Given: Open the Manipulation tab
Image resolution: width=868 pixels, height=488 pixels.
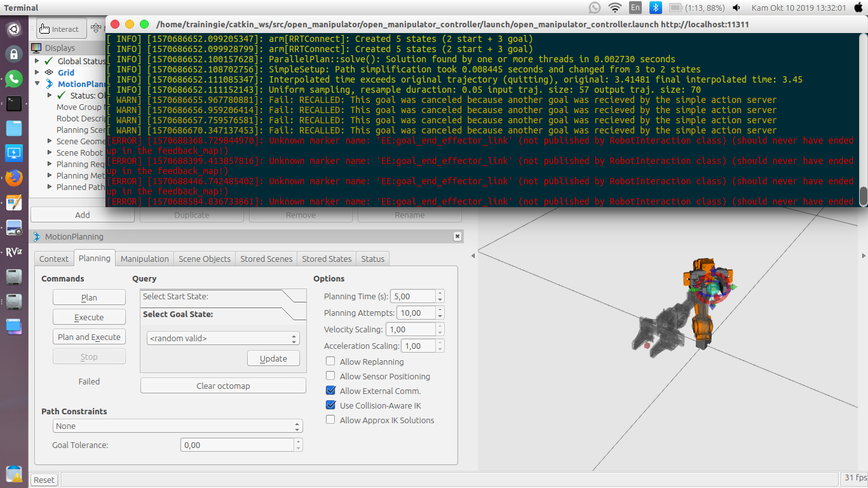Looking at the screenshot, I should [145, 259].
